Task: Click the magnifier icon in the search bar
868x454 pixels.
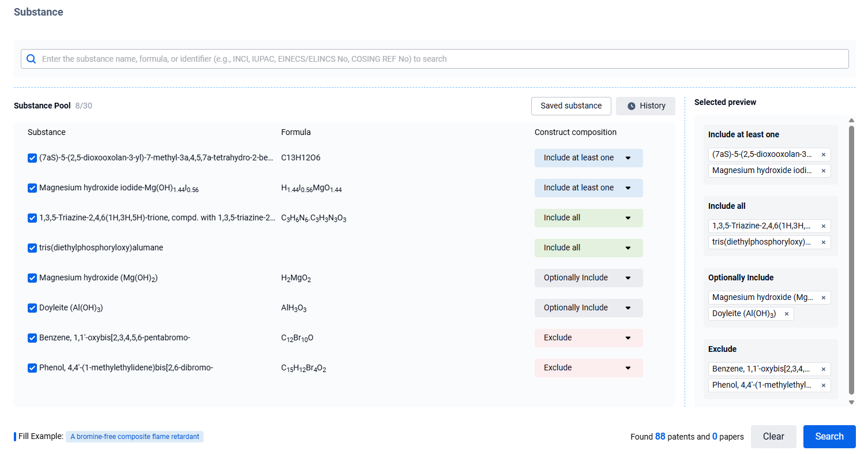Action: [31, 59]
